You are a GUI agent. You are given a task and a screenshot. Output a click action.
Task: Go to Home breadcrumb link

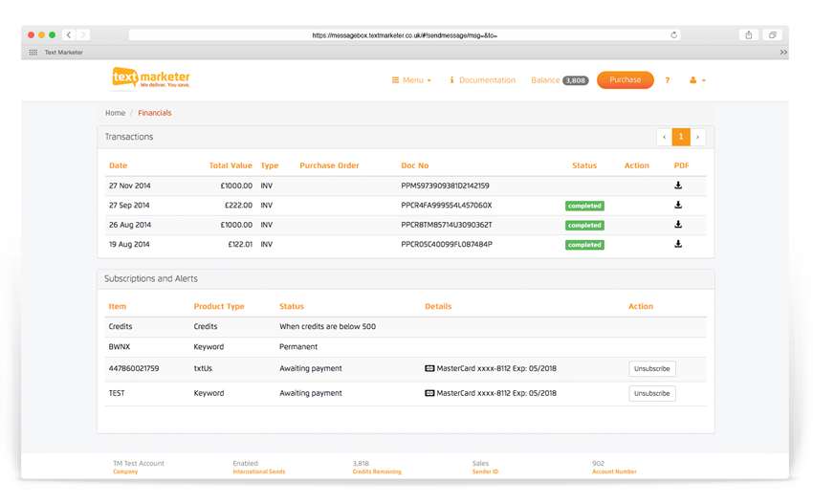(115, 113)
